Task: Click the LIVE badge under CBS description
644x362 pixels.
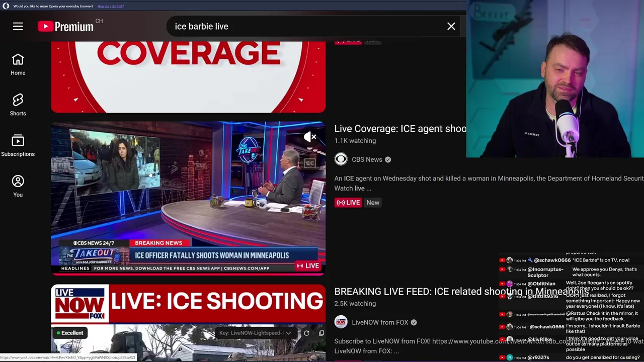Action: [x=348, y=203]
